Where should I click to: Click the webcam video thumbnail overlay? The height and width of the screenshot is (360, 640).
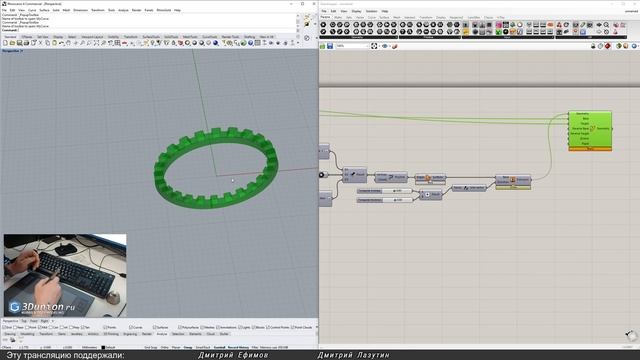point(65,276)
